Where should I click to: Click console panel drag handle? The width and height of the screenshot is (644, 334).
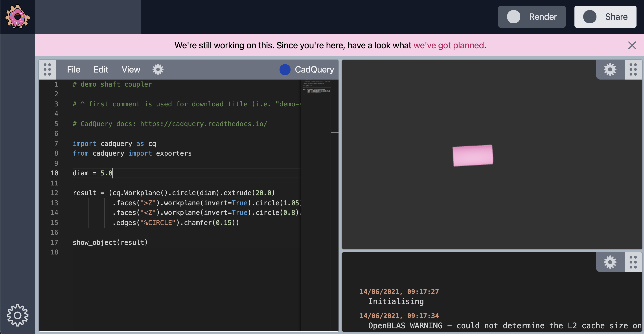click(x=633, y=262)
